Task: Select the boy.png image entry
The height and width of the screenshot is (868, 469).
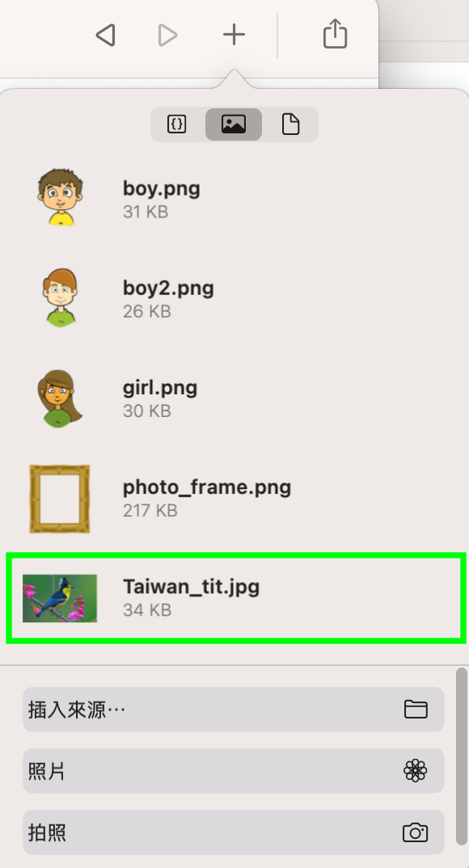Action: 234,198
